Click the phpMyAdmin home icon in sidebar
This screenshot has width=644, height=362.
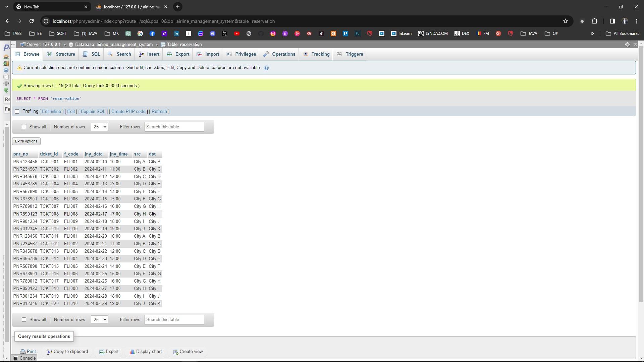[6, 57]
